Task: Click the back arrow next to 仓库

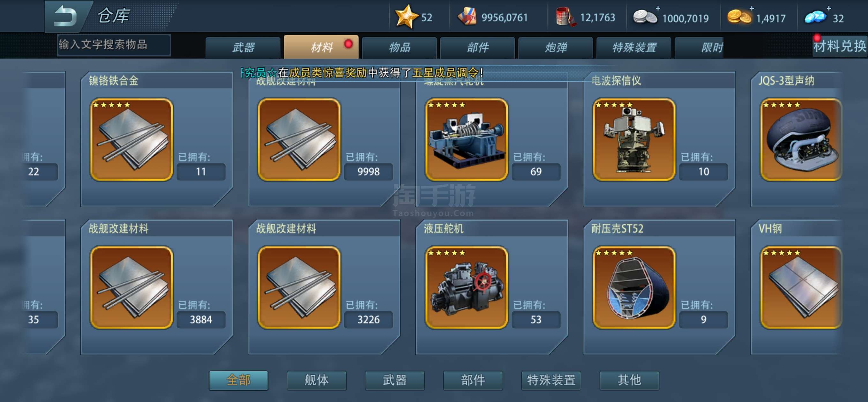Action: [x=66, y=16]
